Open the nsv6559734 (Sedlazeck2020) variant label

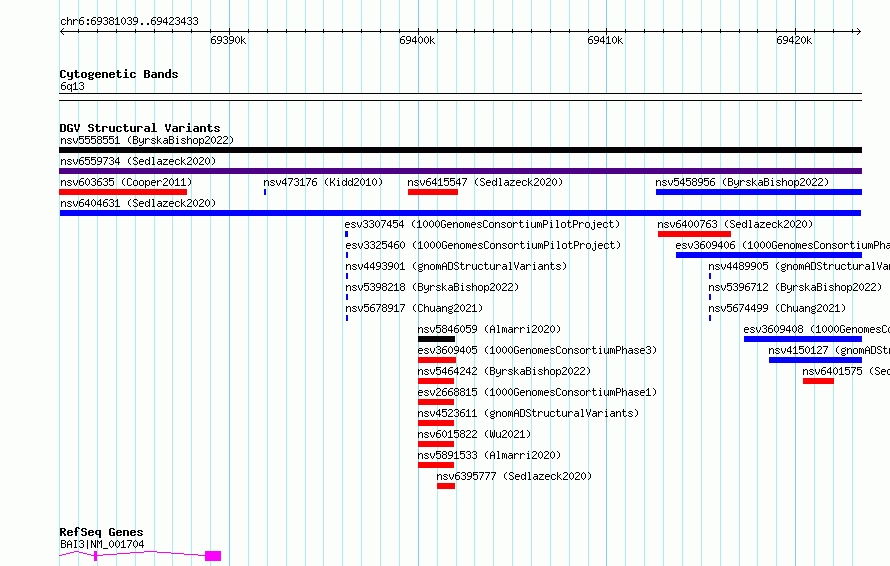point(138,161)
